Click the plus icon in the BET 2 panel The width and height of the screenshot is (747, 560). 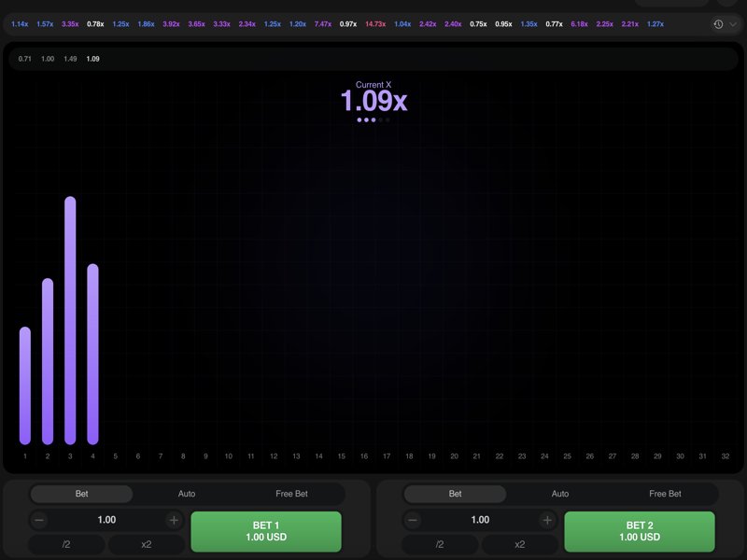[x=547, y=520]
